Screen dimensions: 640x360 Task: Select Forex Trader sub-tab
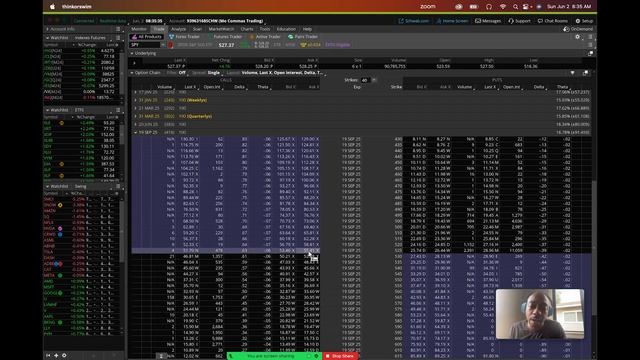click(184, 37)
